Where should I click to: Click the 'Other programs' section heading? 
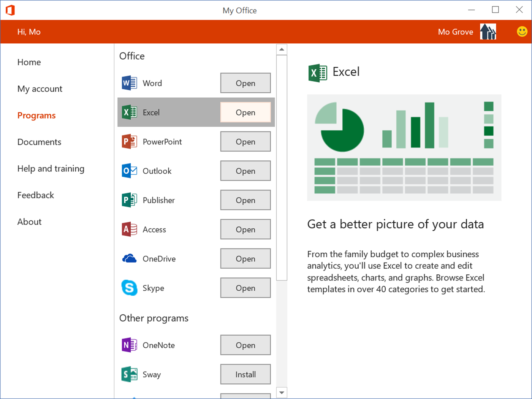pos(154,318)
